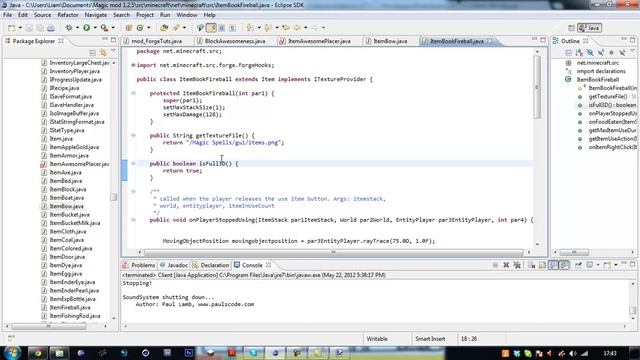Open the Debug button dropdown arrow
640x360 pixels.
(77, 28)
